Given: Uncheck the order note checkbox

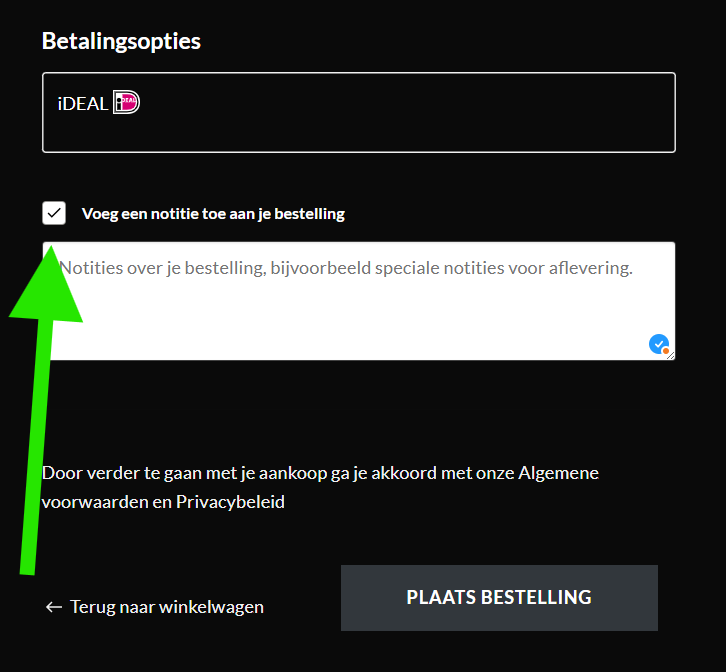Looking at the screenshot, I should (x=54, y=213).
